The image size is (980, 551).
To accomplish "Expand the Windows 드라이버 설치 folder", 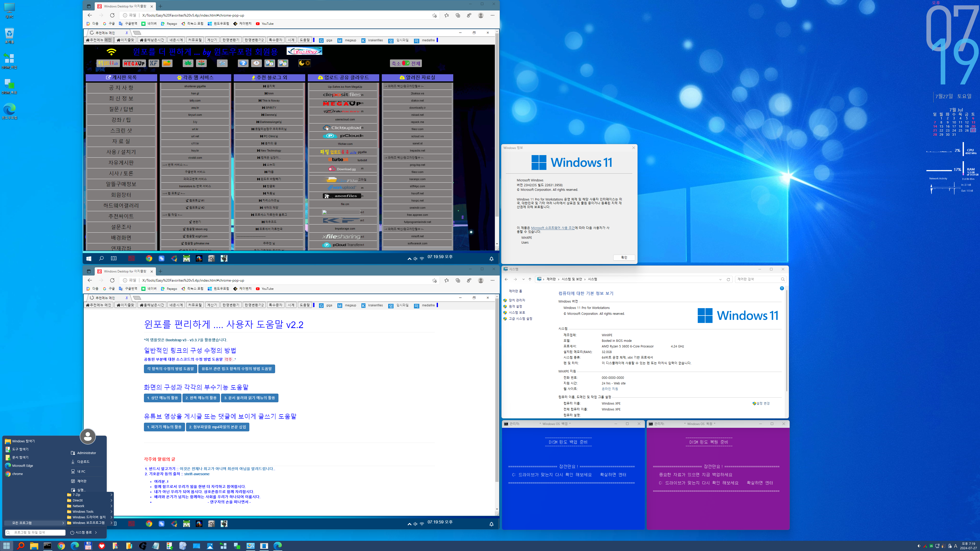I will 90,517.
